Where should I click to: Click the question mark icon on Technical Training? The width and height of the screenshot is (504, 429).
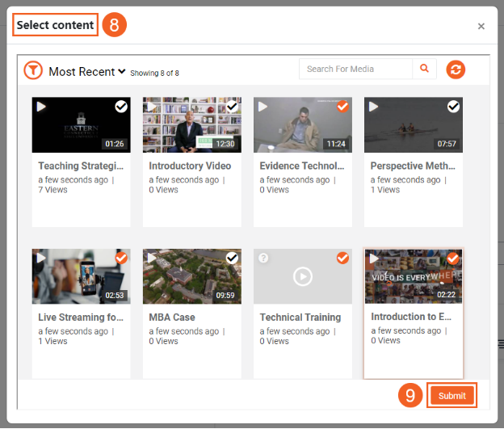262,259
